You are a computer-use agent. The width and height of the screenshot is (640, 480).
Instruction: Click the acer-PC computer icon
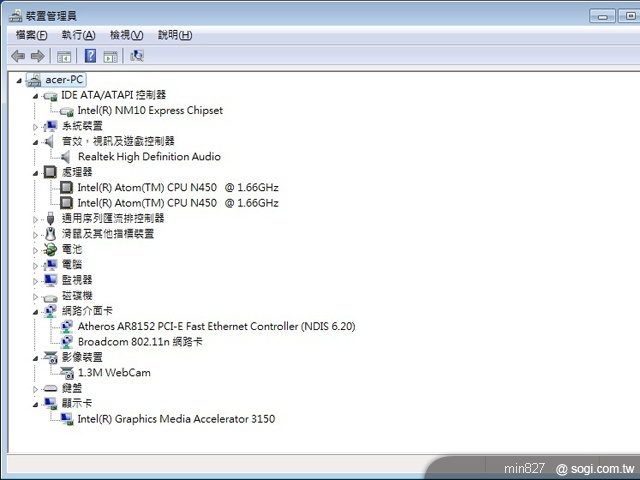(34, 80)
